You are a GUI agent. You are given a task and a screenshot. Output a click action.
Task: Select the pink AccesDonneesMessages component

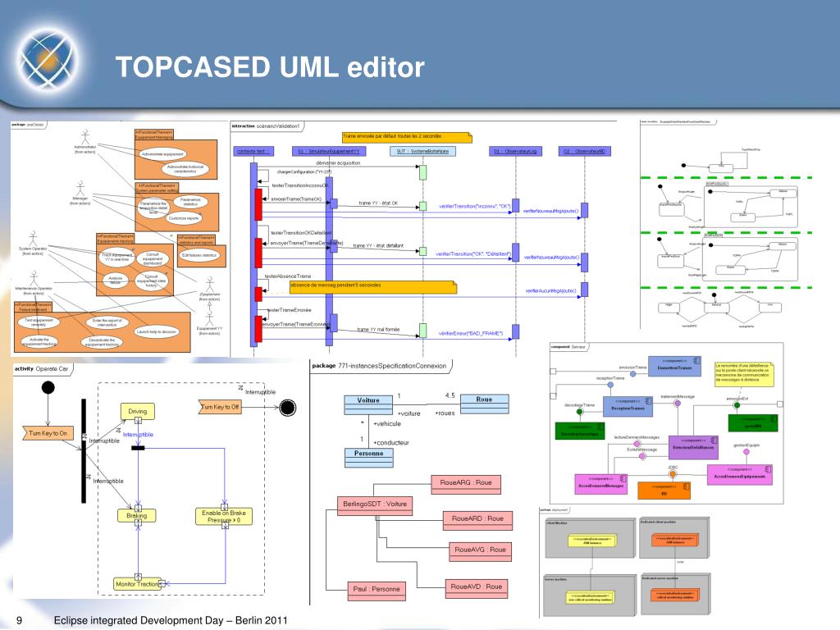pos(600,484)
